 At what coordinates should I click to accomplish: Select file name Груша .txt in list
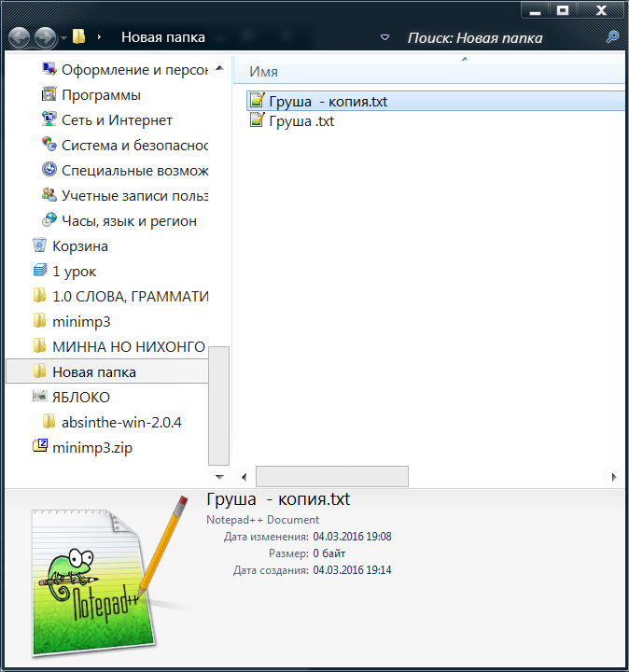[301, 121]
